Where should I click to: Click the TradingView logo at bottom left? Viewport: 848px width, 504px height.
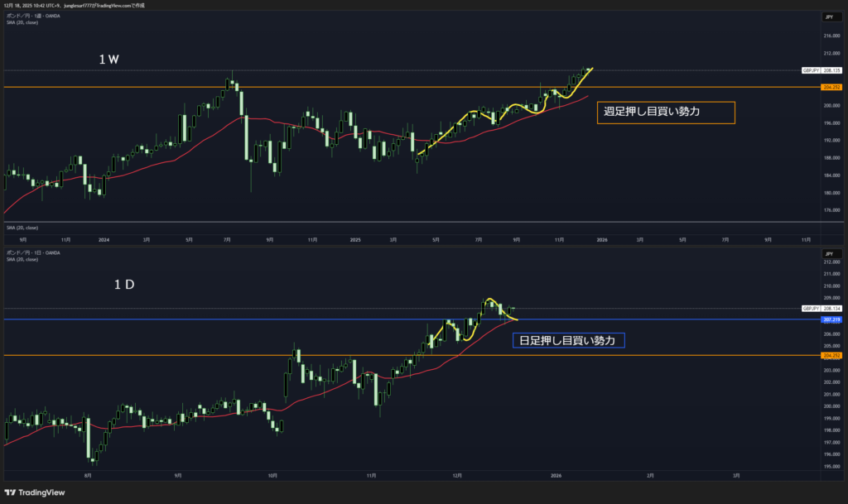point(35,493)
